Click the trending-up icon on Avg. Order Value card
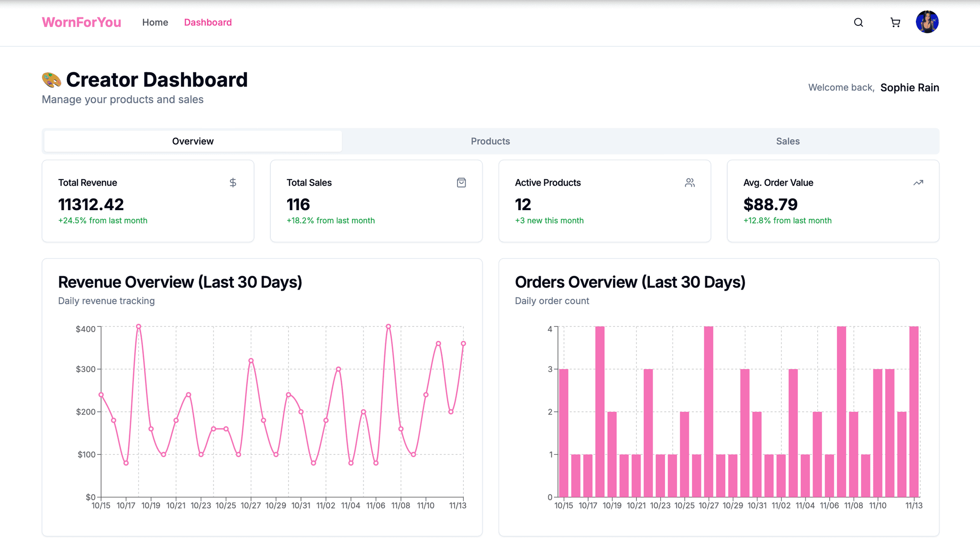This screenshot has height=553, width=980. coord(918,182)
